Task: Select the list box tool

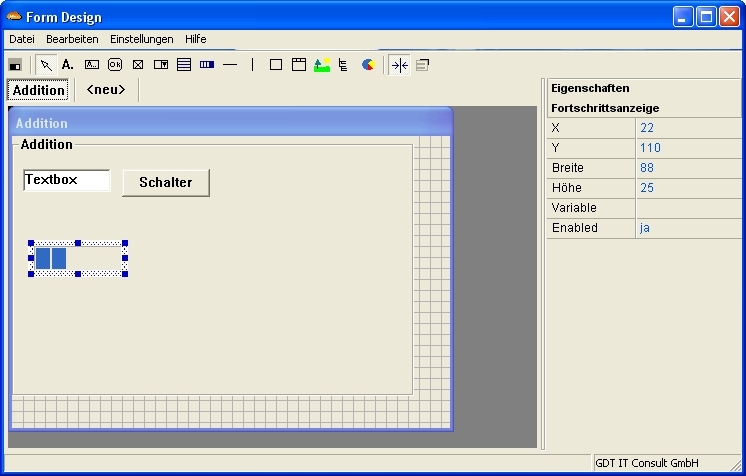Action: 184,65
